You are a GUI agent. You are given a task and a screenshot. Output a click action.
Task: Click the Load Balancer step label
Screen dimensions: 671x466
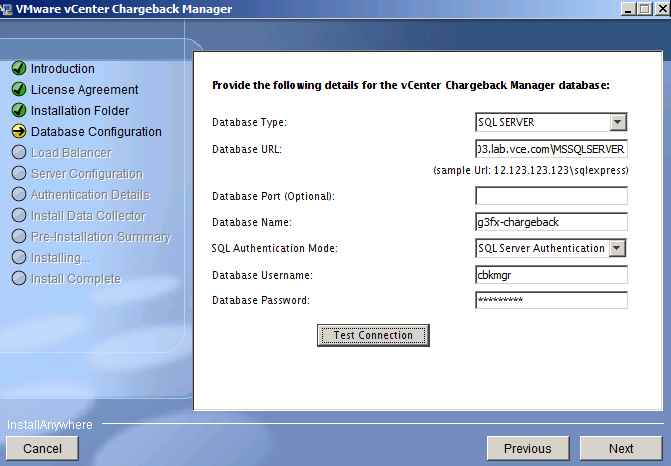pos(71,153)
